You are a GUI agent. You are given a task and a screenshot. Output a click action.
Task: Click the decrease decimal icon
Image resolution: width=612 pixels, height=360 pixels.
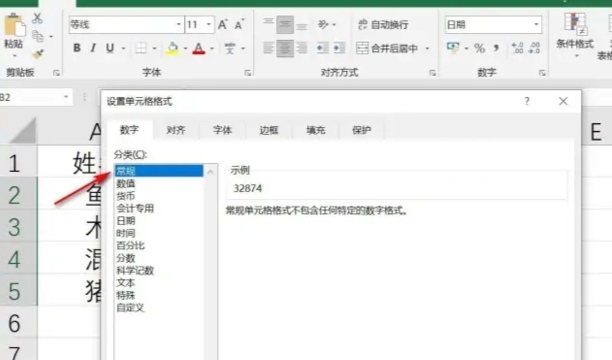coord(534,48)
